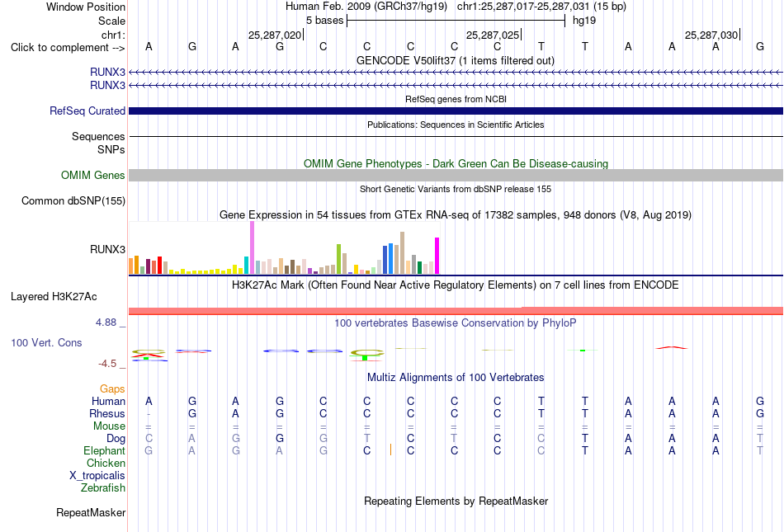Screen dimensions: 784x532
Task: Click the Rhesus species label
Action: pyautogui.click(x=107, y=414)
